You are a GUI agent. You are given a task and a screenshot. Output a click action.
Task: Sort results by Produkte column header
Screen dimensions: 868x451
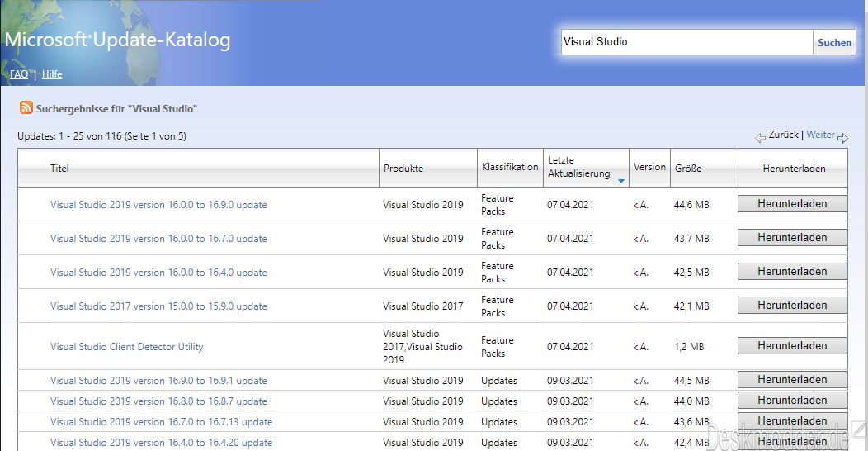pos(403,169)
